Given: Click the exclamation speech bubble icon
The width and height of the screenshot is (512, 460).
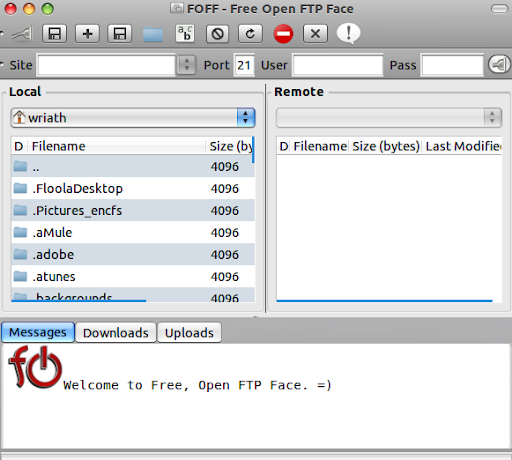Looking at the screenshot, I should click(348, 33).
